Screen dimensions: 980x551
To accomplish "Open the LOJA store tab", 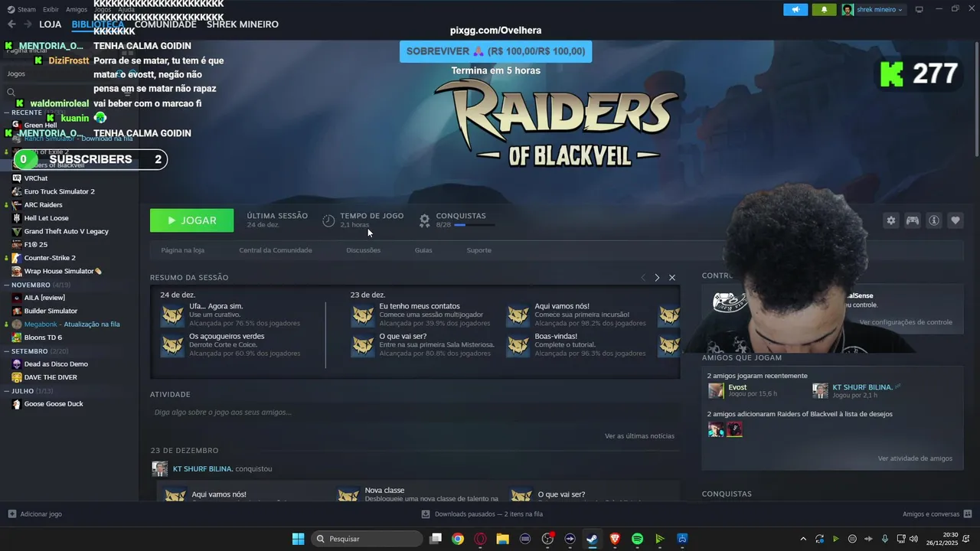I will 50,24.
